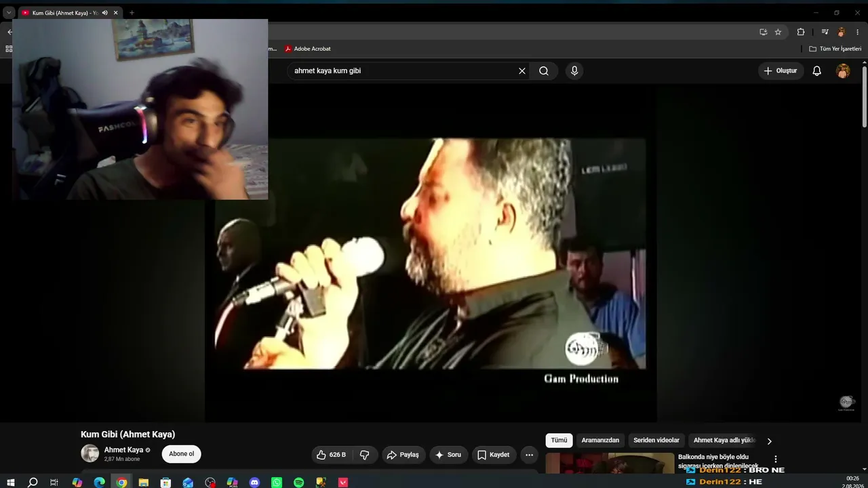This screenshot has width=868, height=488.
Task: Click the Soru ask button
Action: pos(448,455)
